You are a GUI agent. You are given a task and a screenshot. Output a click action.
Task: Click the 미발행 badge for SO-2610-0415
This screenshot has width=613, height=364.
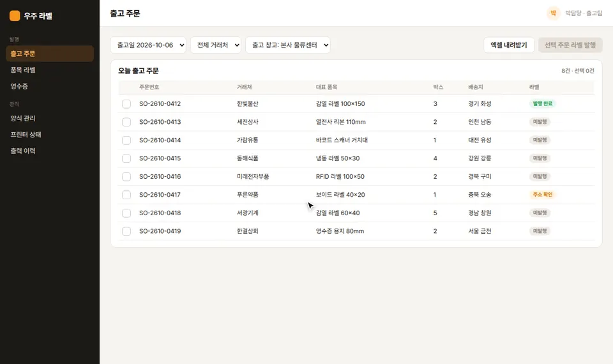[x=540, y=158]
